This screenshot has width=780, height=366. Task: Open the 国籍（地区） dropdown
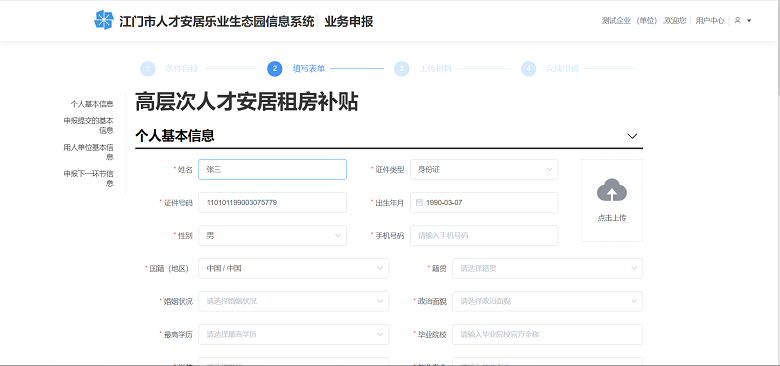(293, 269)
